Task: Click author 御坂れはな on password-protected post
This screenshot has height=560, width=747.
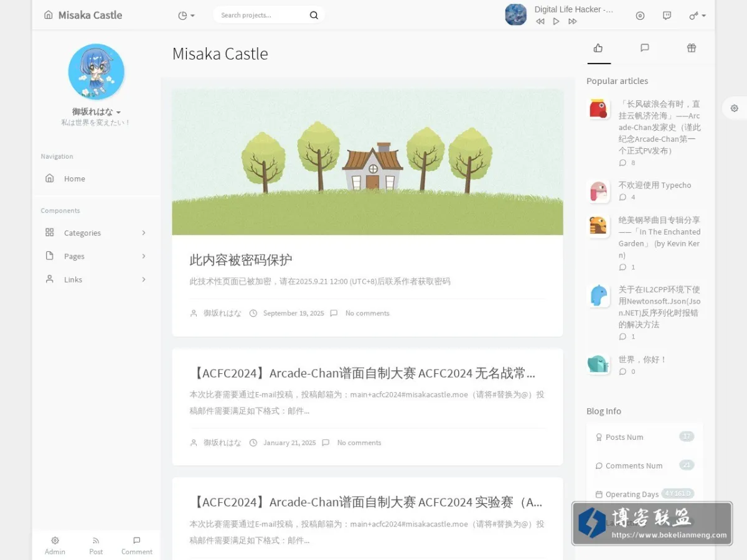Action: [x=222, y=313]
